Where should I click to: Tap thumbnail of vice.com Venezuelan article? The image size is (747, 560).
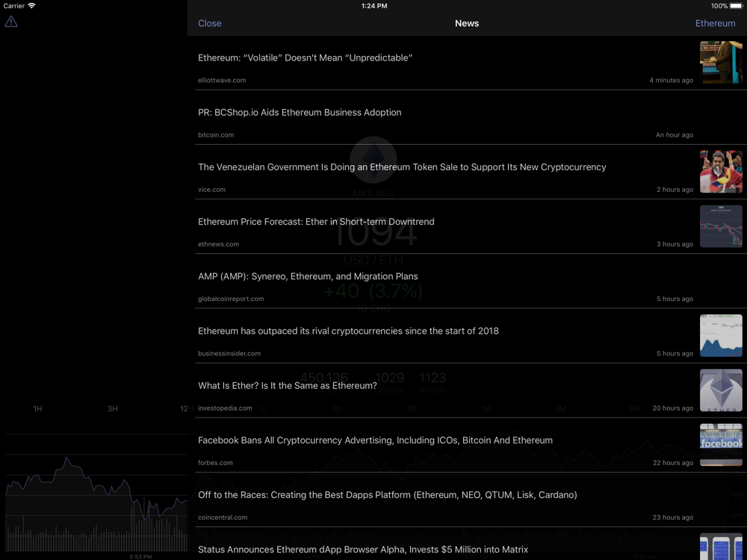click(721, 172)
